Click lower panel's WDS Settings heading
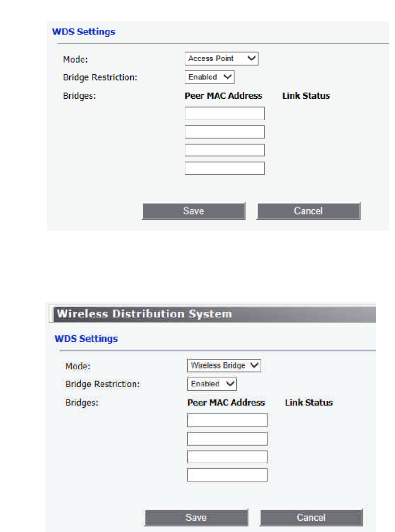The width and height of the screenshot is (395, 532). pos(86,339)
